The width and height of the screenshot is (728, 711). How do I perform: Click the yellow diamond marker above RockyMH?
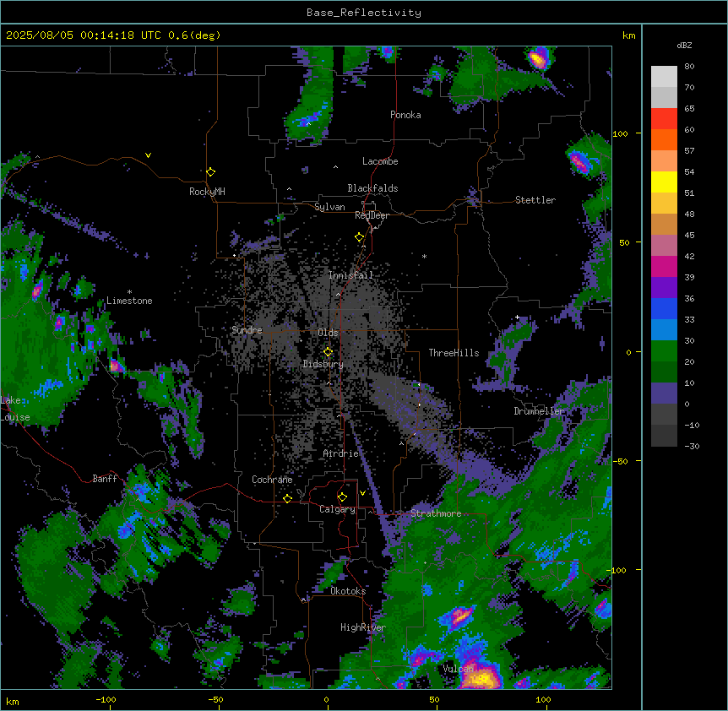pyautogui.click(x=211, y=172)
